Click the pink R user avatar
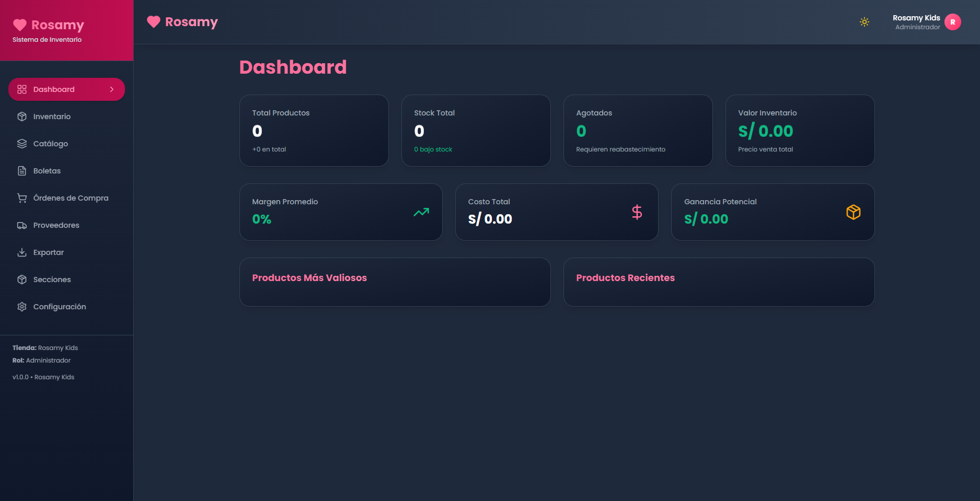This screenshot has width=980, height=501. tap(952, 22)
